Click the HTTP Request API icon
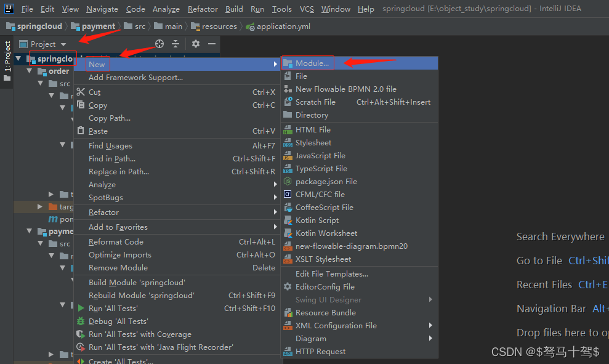The image size is (609, 364). click(x=288, y=352)
